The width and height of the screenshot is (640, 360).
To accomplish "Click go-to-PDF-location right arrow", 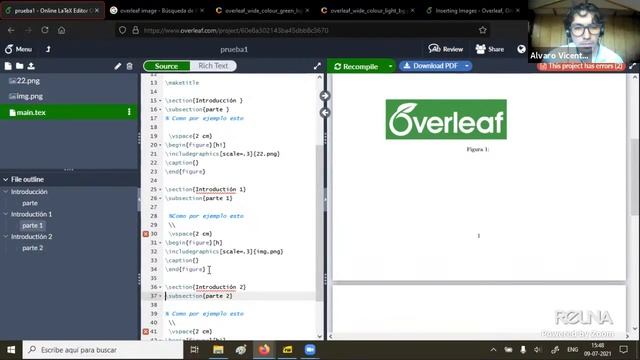I will 325,96.
